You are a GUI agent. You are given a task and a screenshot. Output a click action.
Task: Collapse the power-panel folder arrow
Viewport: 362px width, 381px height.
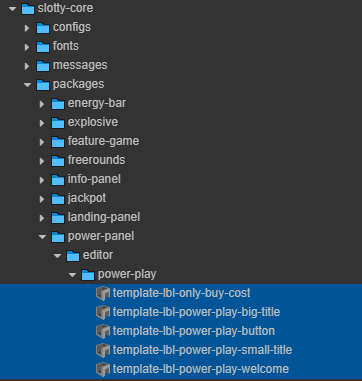[43, 237]
